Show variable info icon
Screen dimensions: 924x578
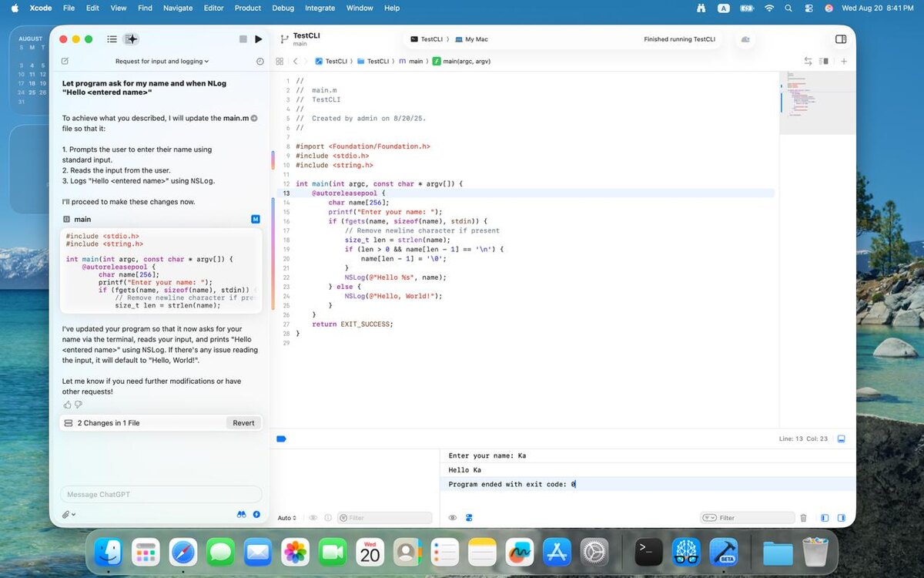click(328, 518)
